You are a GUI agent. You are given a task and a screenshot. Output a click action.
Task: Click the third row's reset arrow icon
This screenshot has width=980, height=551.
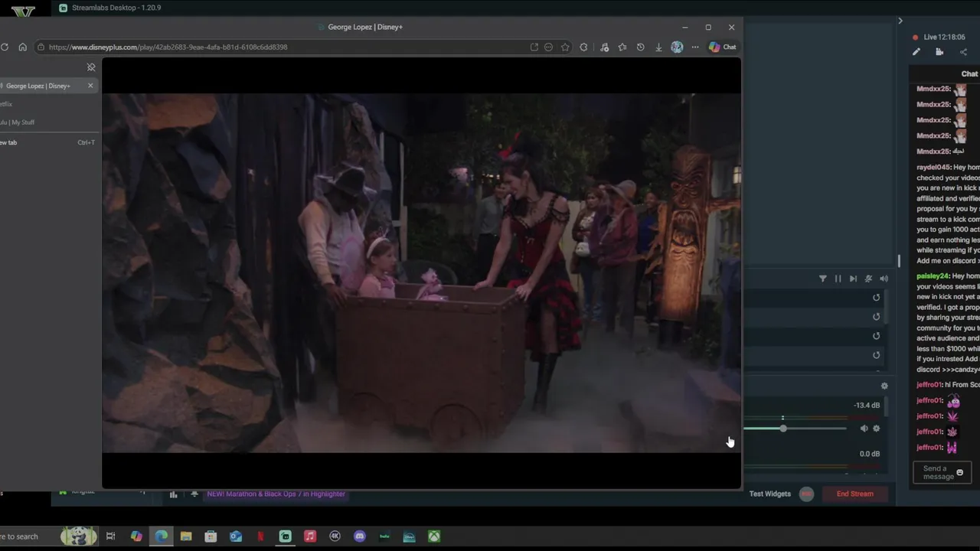pyautogui.click(x=877, y=336)
